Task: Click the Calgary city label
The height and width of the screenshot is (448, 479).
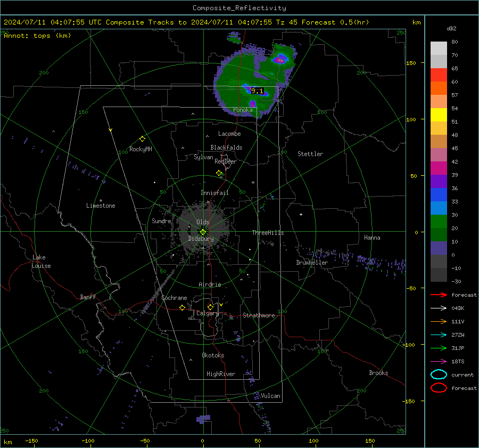Action: click(208, 313)
